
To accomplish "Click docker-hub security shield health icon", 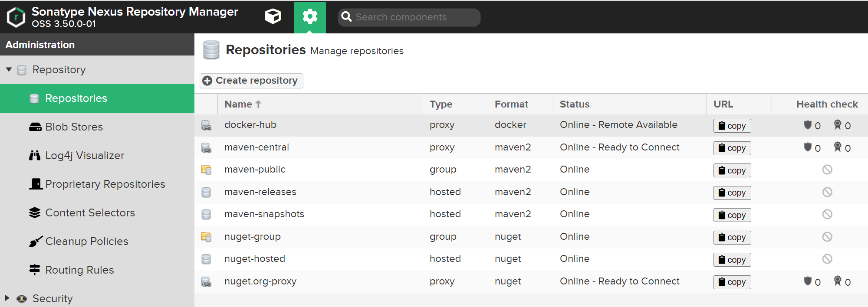I will (808, 125).
